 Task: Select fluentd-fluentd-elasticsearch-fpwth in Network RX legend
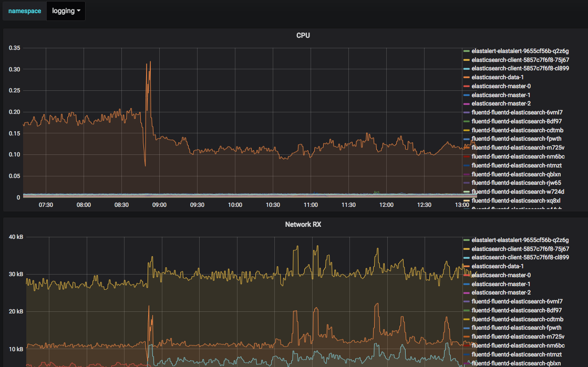click(517, 328)
